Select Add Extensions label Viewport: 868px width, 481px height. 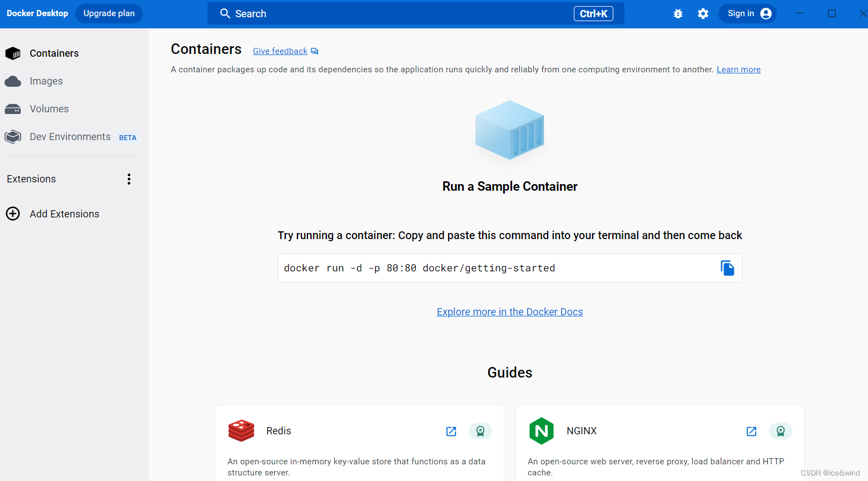tap(65, 214)
